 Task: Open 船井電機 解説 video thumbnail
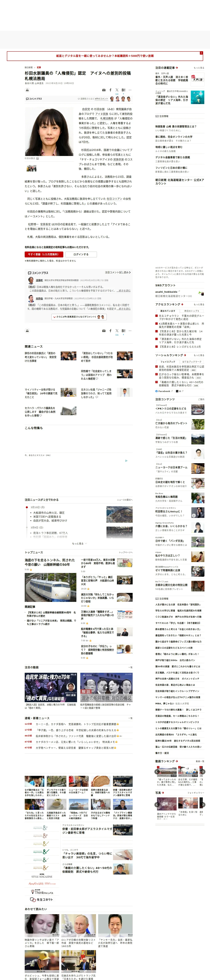point(106,687)
